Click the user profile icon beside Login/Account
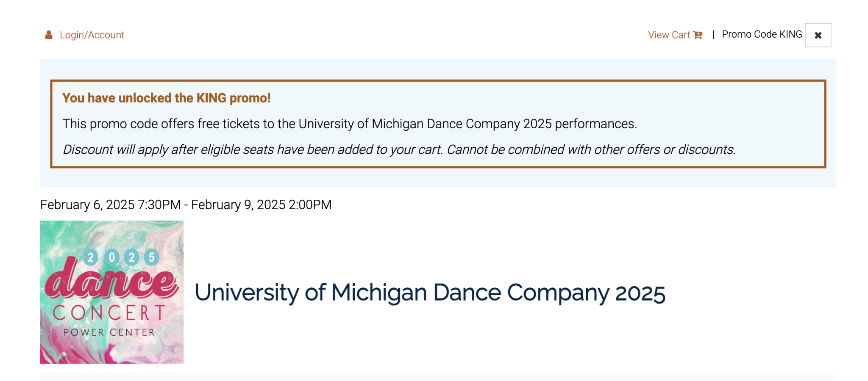Screen dimensions: 868x381 tap(49, 35)
